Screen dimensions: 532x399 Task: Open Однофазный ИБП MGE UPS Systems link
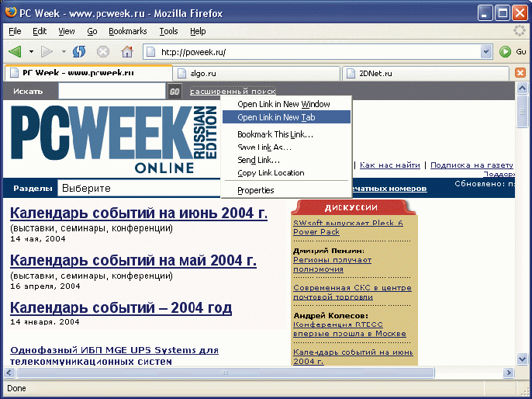point(114,356)
